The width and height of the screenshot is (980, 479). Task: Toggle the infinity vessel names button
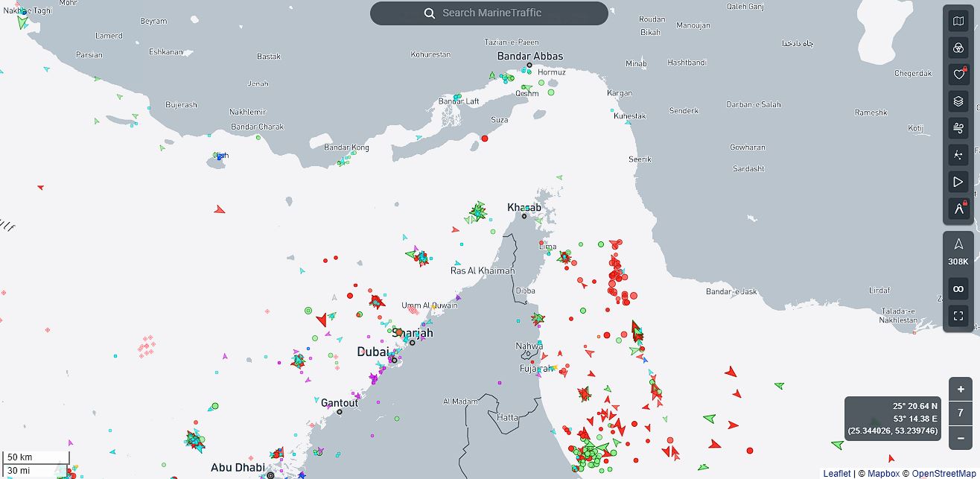point(958,289)
